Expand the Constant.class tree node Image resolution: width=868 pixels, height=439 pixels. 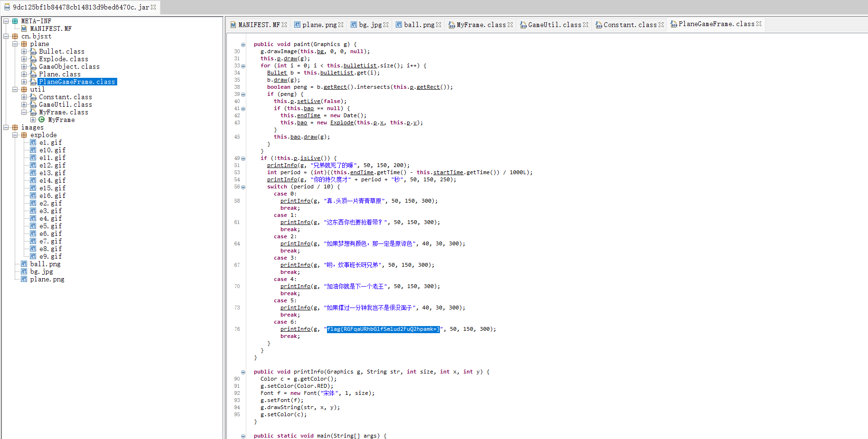(24, 97)
